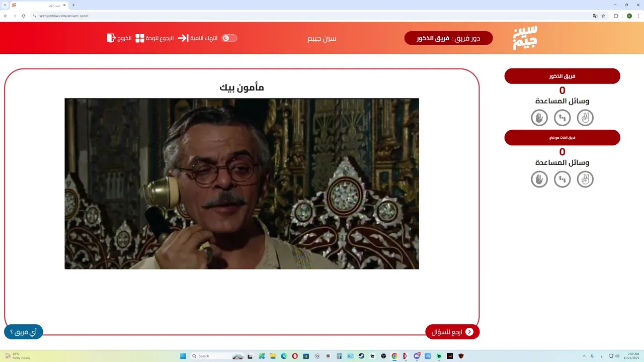Click انتهاء اللعبة to end the game
The image size is (644, 362).
click(198, 38)
